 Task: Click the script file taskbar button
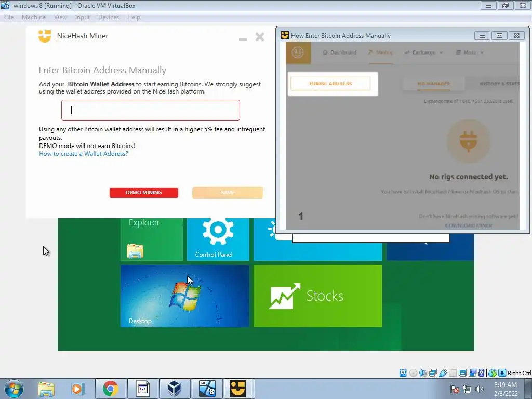[x=142, y=389]
